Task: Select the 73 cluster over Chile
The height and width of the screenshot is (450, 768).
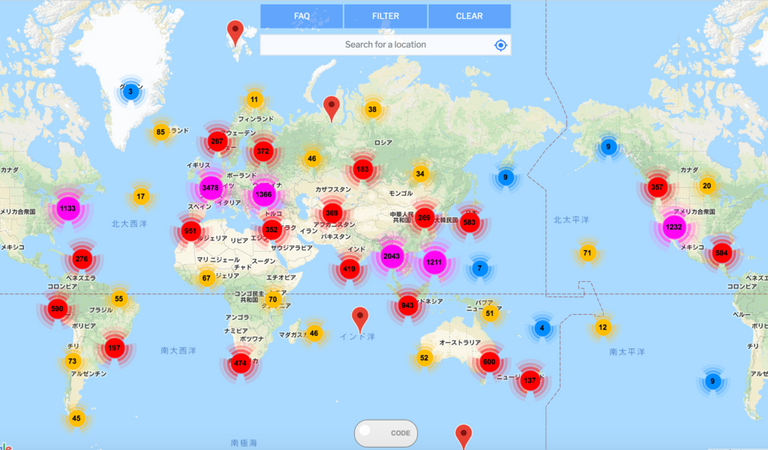Action: [x=72, y=361]
